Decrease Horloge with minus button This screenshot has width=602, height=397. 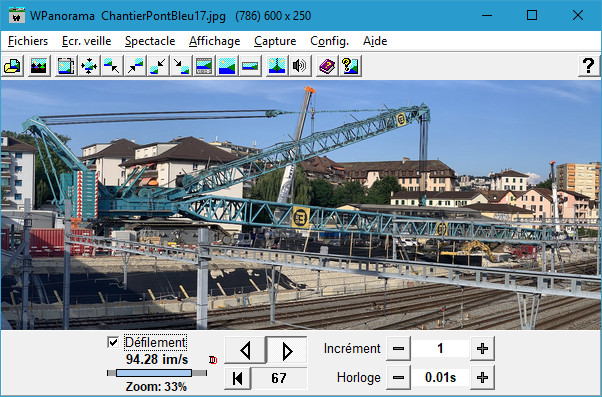click(x=398, y=378)
